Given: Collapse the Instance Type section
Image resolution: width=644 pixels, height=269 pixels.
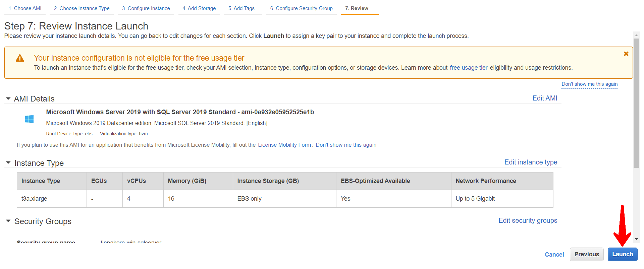Looking at the screenshot, I should tap(8, 163).
